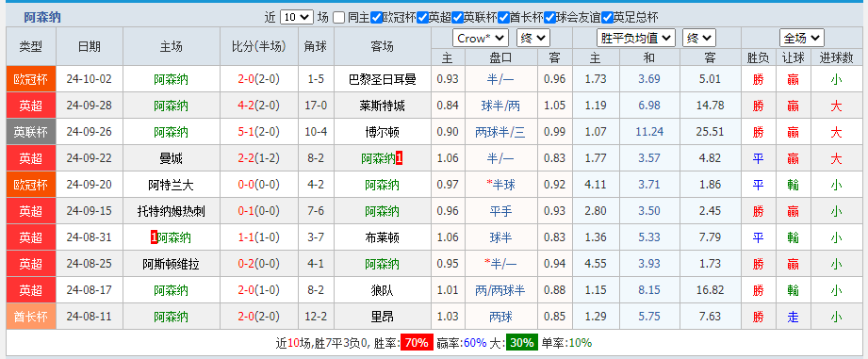Click the score 1-1(1-0)
Screen dimensions: 868x359
point(258,237)
